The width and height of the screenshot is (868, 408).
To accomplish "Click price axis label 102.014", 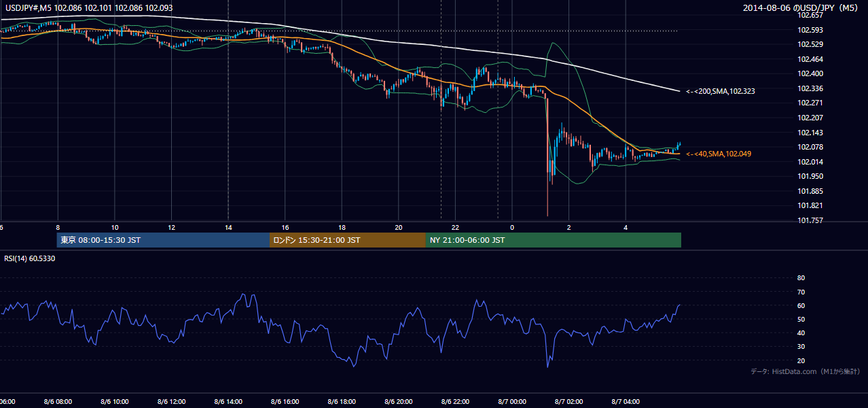I will (809, 162).
